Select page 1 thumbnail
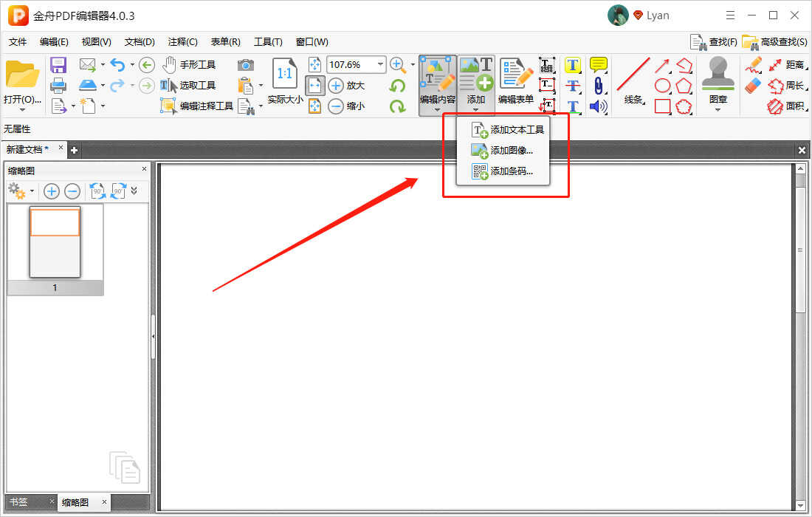 pyautogui.click(x=55, y=249)
